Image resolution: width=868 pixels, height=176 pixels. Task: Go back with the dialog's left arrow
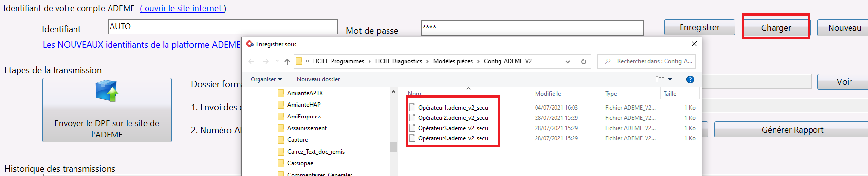[x=251, y=61]
